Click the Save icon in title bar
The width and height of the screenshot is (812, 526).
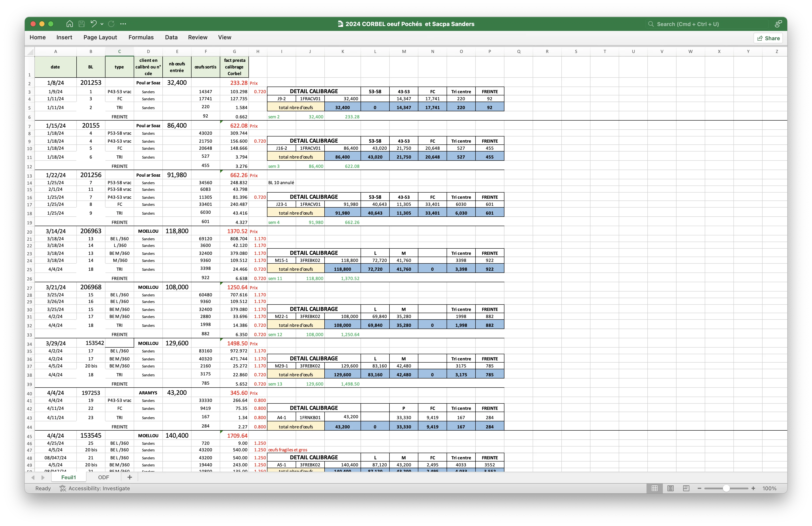tap(82, 24)
